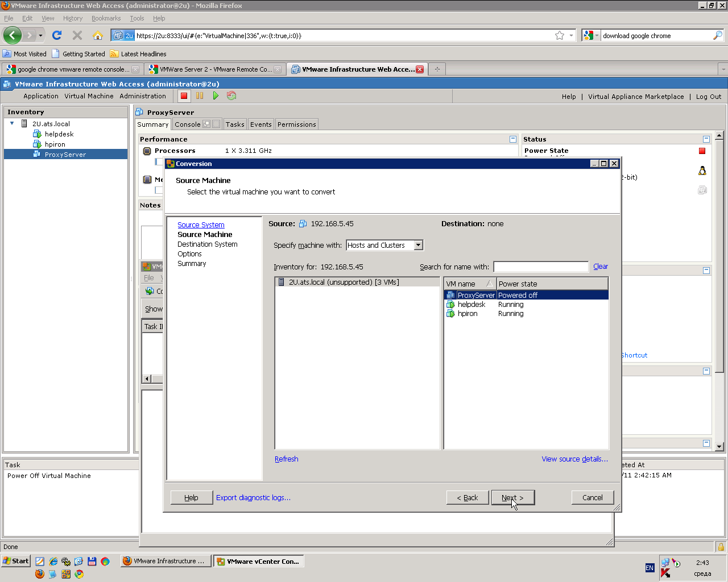Click the EN language indicator in tray
Screen dimensions: 728x582
(x=650, y=568)
